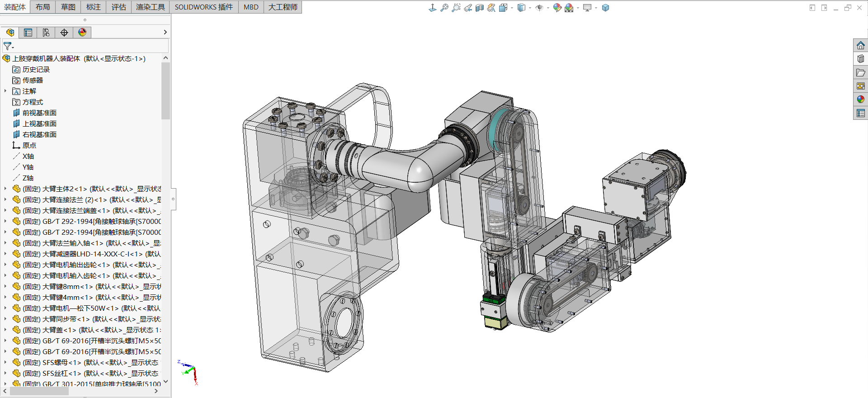This screenshot has height=398, width=868.
Task: Activate the Section View icon
Action: [480, 8]
